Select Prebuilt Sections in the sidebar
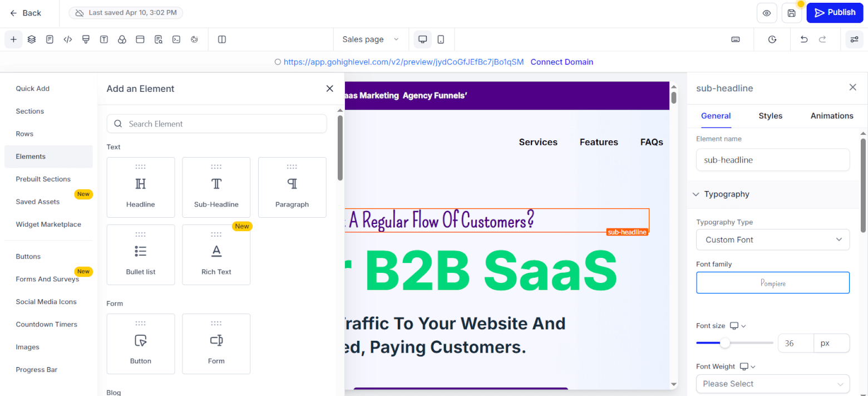 coord(43,179)
